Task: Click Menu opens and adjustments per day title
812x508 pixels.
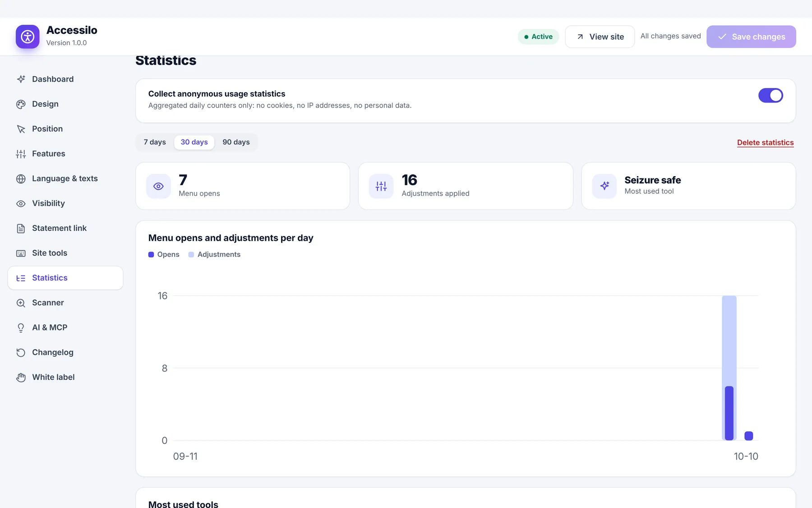Action: 231,238
